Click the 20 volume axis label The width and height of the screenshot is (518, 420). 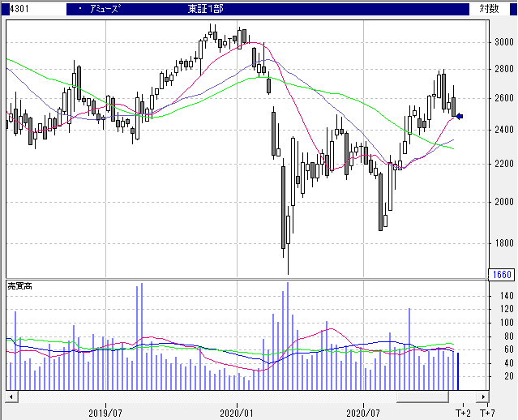tap(509, 376)
